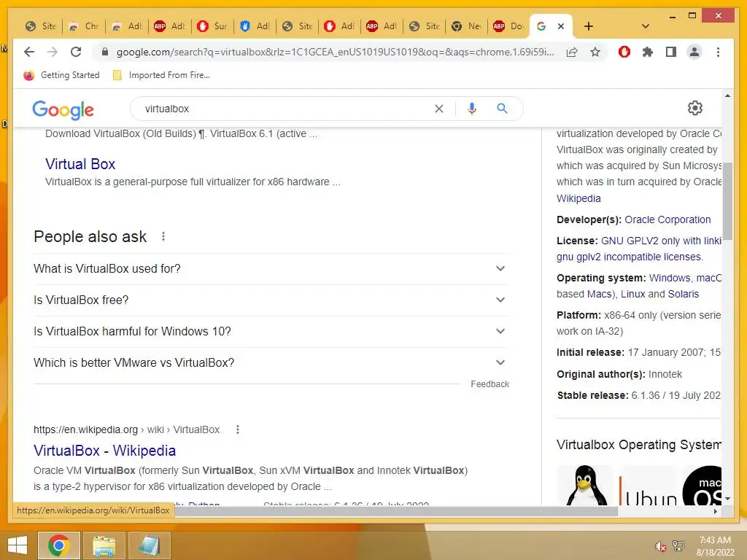Click the muted volume tray icon
747x560 pixels.
[659, 546]
